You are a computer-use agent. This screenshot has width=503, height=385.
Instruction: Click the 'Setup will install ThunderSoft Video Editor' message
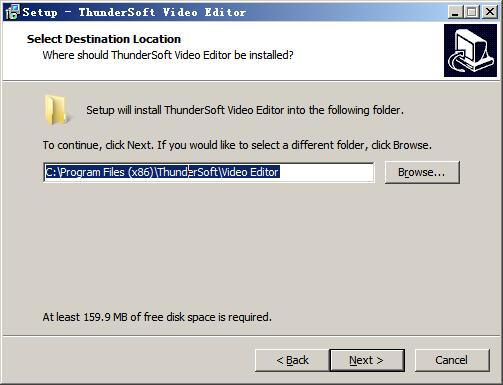[x=245, y=110]
